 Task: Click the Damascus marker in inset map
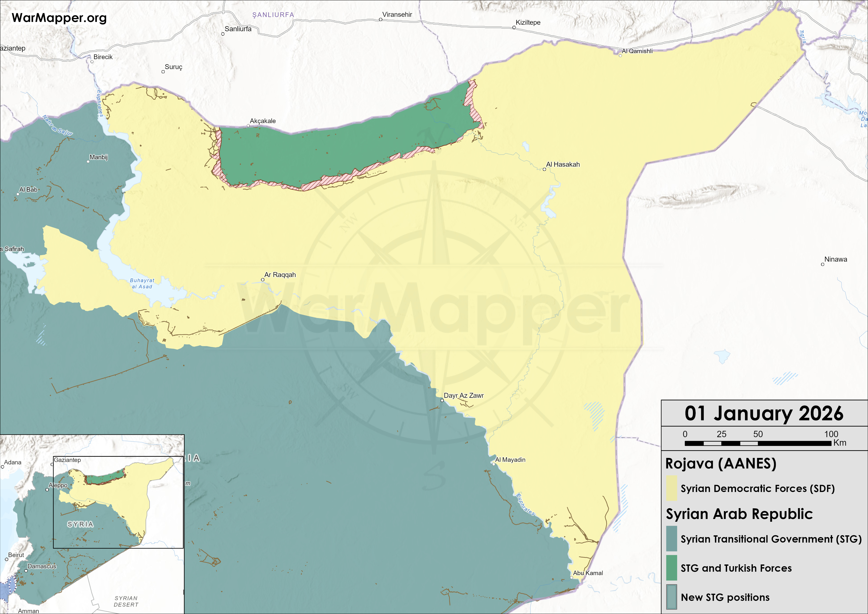[x=26, y=571]
